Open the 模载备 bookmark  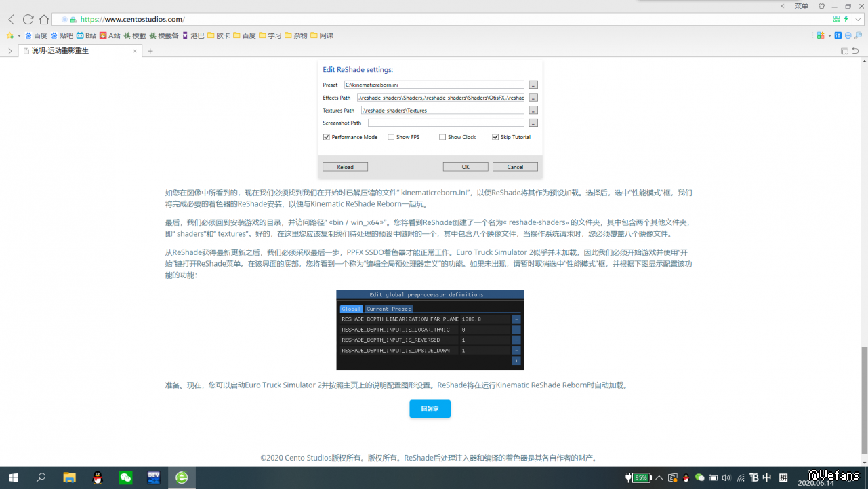164,35
